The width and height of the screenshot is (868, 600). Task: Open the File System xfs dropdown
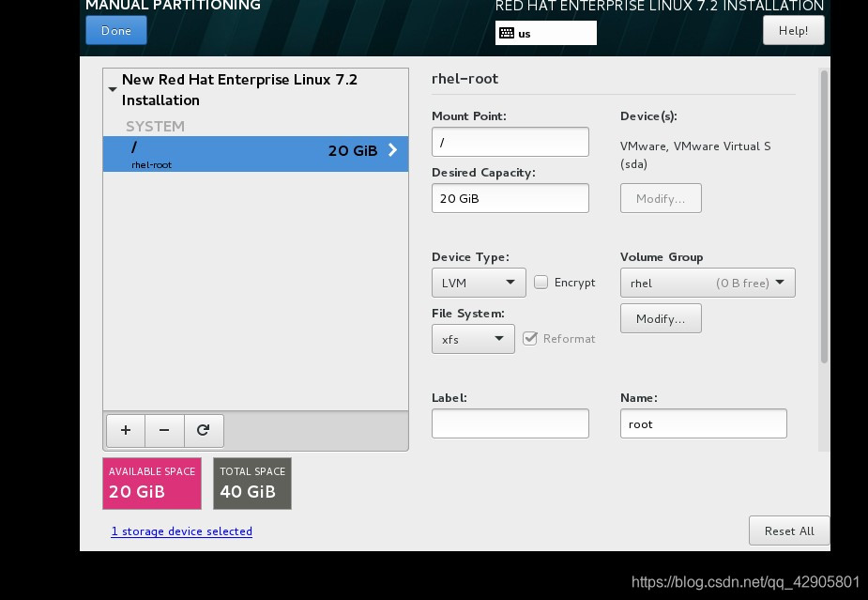(473, 339)
